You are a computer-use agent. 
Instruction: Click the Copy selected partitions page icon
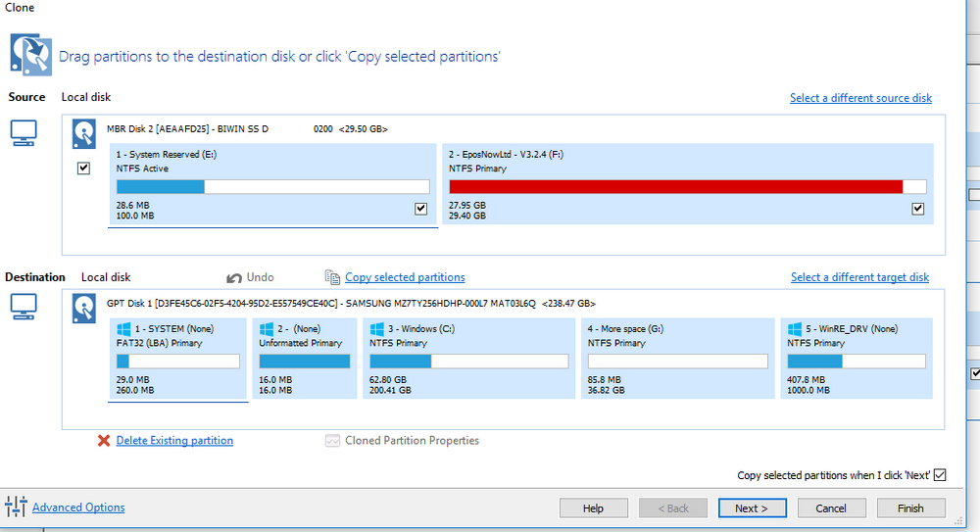[332, 277]
